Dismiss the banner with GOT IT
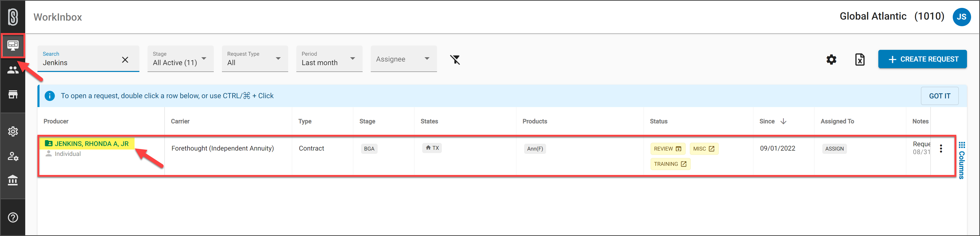Image resolution: width=980 pixels, height=236 pixels. pyautogui.click(x=940, y=96)
